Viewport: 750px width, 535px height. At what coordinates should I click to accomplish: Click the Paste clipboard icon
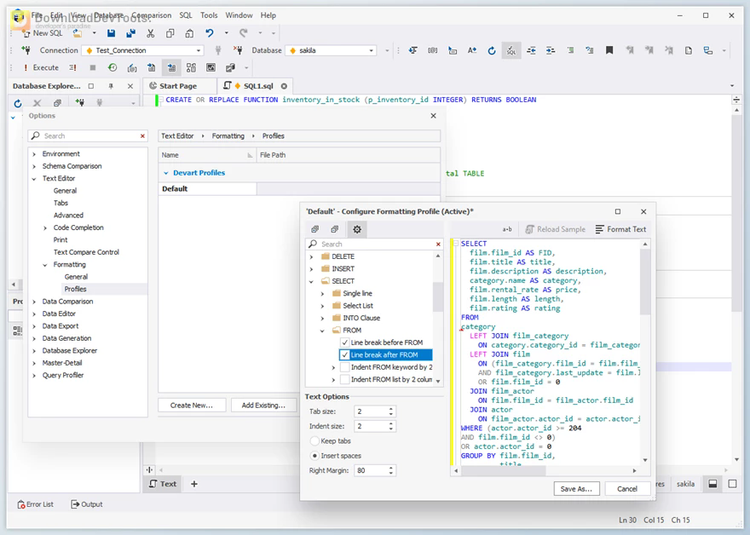(x=189, y=33)
